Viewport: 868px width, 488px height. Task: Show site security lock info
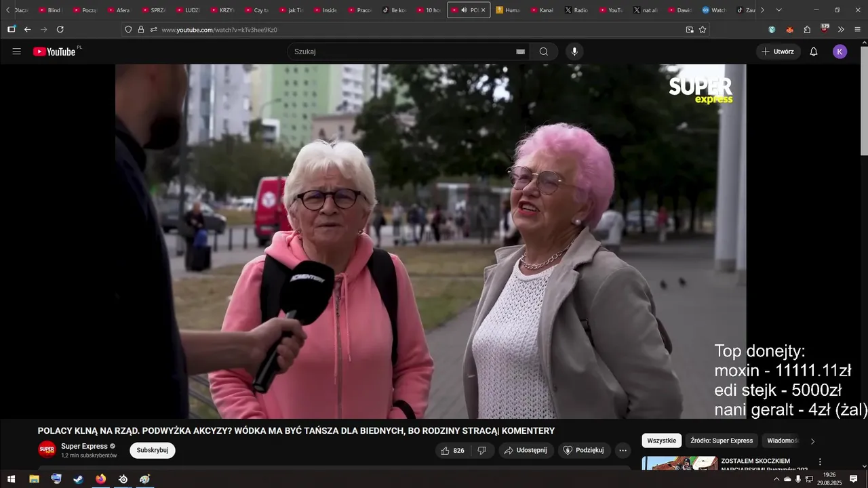(x=141, y=29)
